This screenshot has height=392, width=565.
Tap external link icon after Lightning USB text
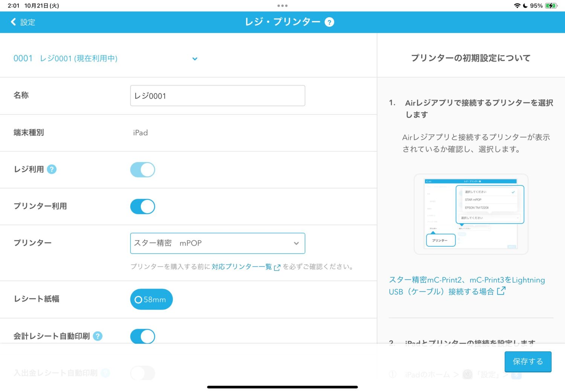(501, 291)
